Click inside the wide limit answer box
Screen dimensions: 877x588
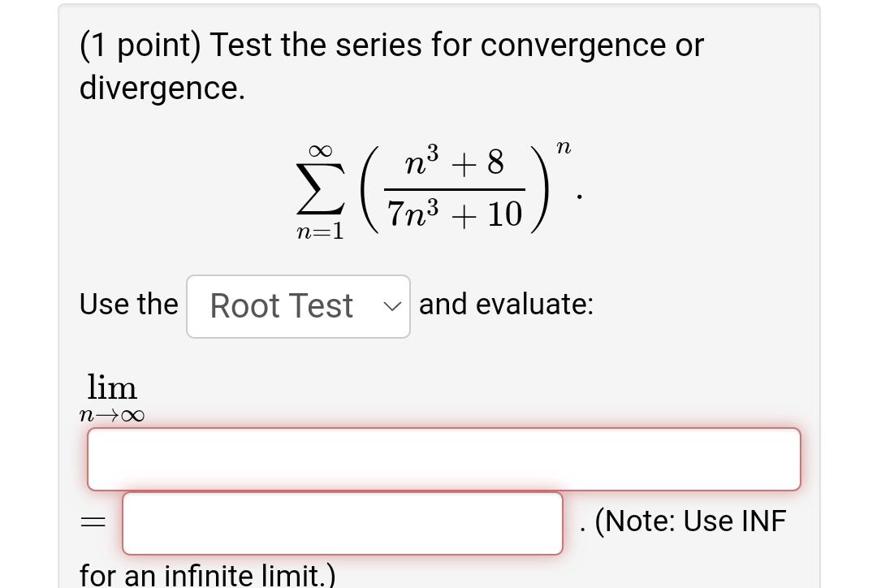pos(444,458)
